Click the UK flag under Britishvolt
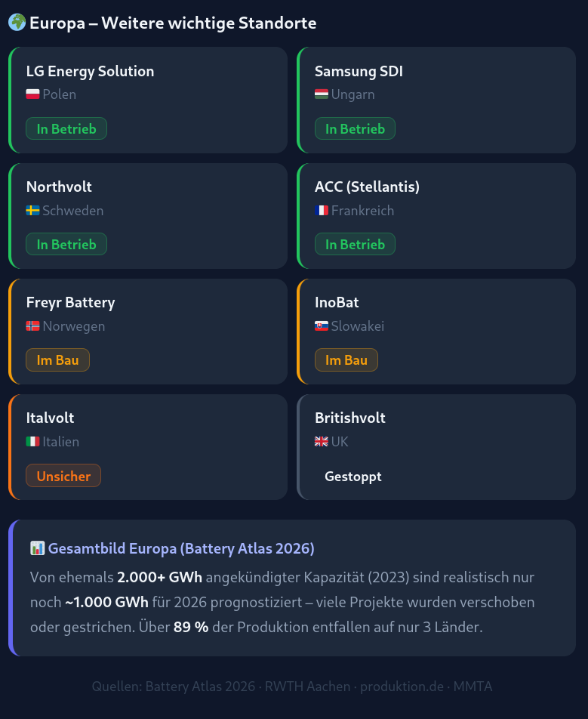This screenshot has width=588, height=719. (x=322, y=442)
